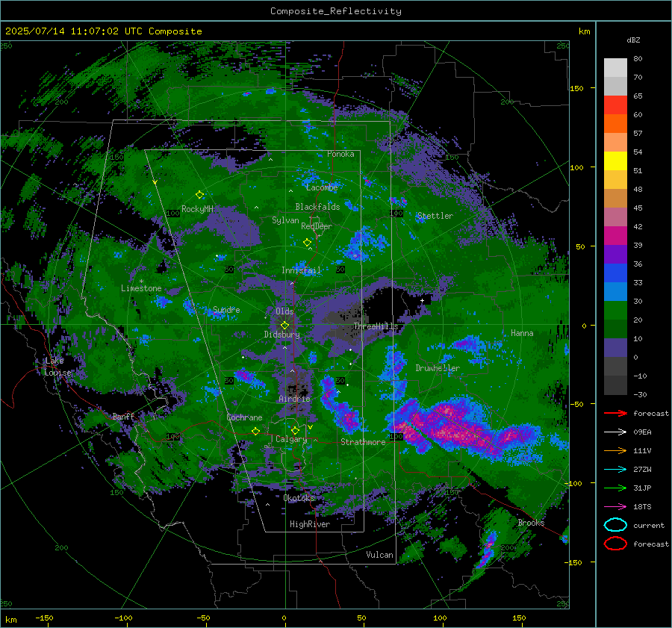Click the cyan 'current' ellipse icon
This screenshot has width=672, height=628.
click(x=615, y=525)
